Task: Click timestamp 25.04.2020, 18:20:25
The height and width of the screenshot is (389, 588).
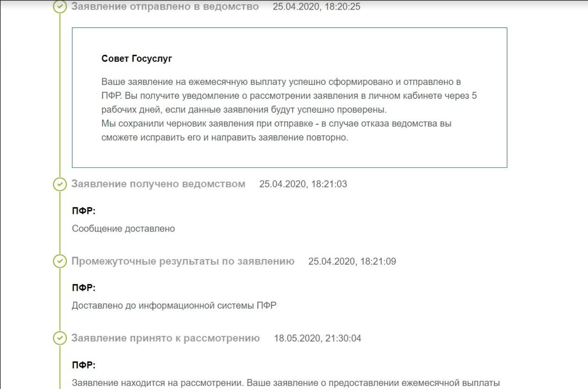Action: pos(316,7)
